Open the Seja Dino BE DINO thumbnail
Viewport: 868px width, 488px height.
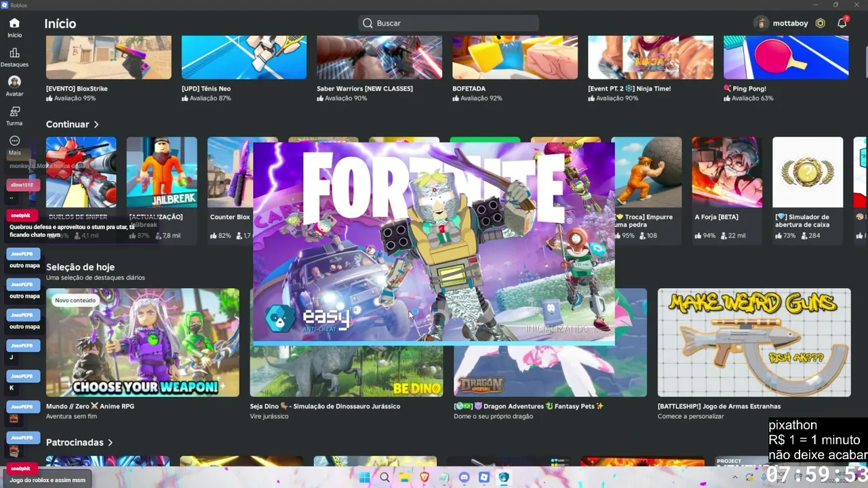[347, 371]
